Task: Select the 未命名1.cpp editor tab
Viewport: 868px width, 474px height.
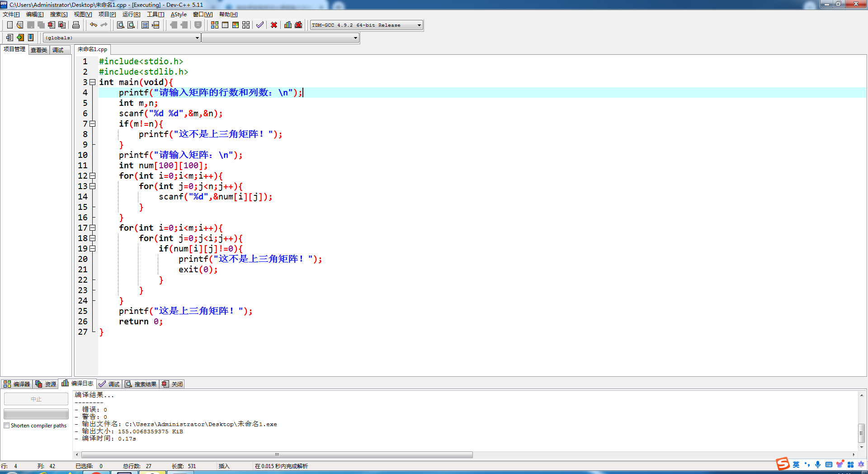Action: (x=92, y=49)
